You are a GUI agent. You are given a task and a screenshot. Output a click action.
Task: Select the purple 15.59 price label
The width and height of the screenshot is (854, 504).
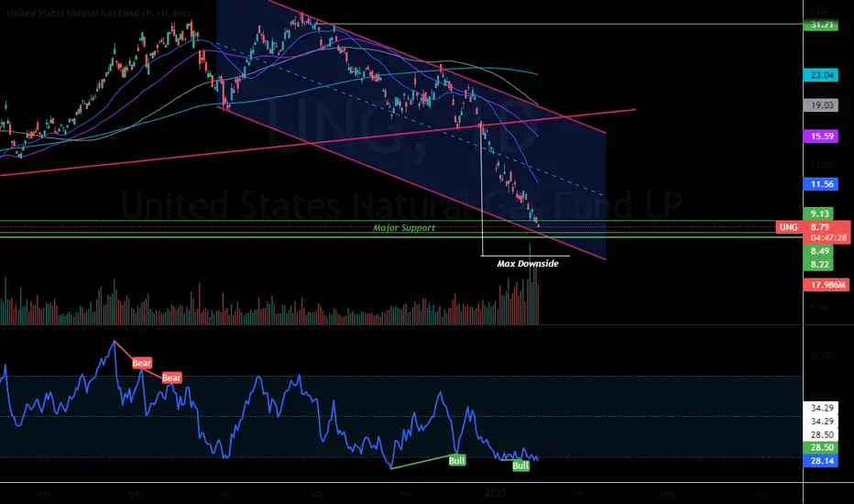pos(821,137)
